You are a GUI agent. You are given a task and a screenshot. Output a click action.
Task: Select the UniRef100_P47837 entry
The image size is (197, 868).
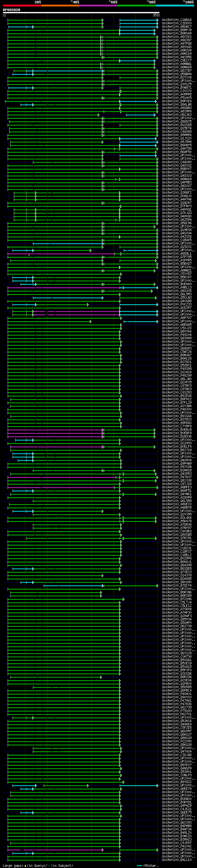pyautogui.click(x=177, y=478)
